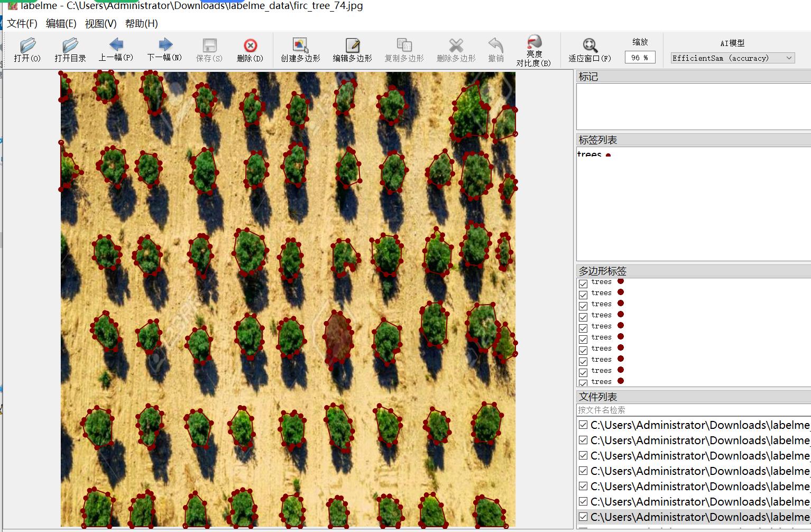Open the Brightness Contrast adjustment tool
Viewport: 811px width, 532px height.
point(534,43)
